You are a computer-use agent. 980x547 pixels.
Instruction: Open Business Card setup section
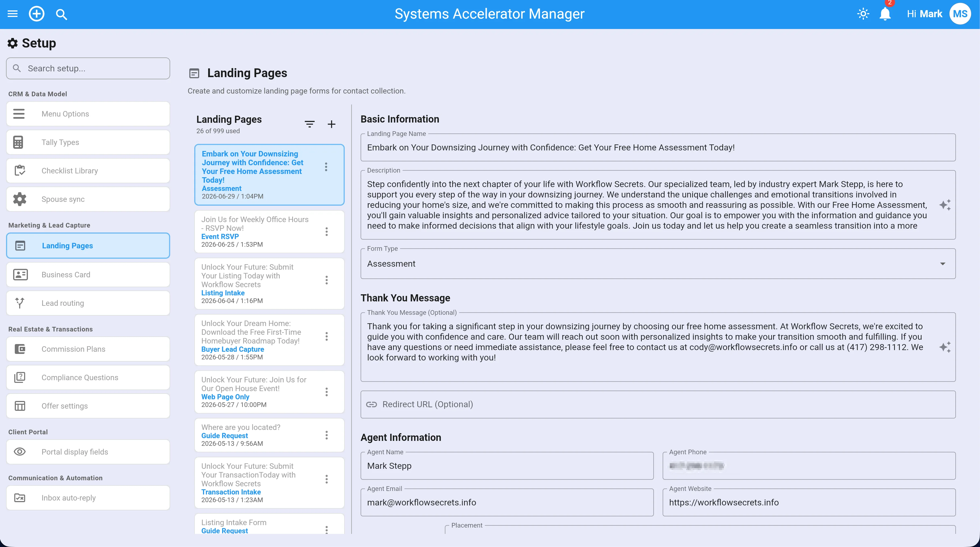click(88, 274)
